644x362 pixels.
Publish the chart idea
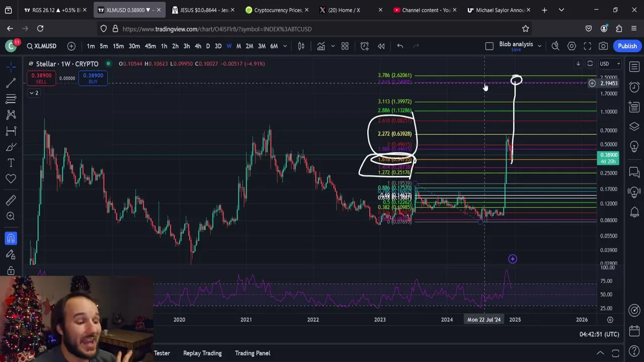(x=627, y=46)
